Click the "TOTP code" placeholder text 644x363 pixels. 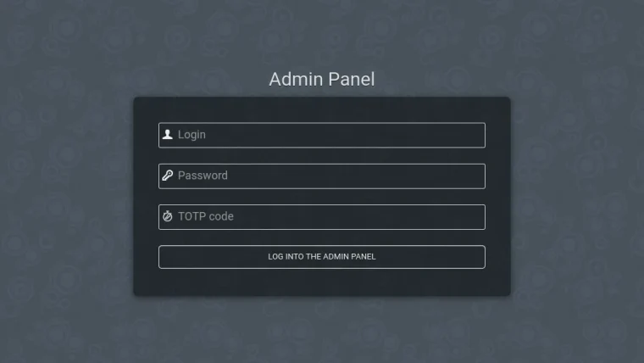click(205, 216)
